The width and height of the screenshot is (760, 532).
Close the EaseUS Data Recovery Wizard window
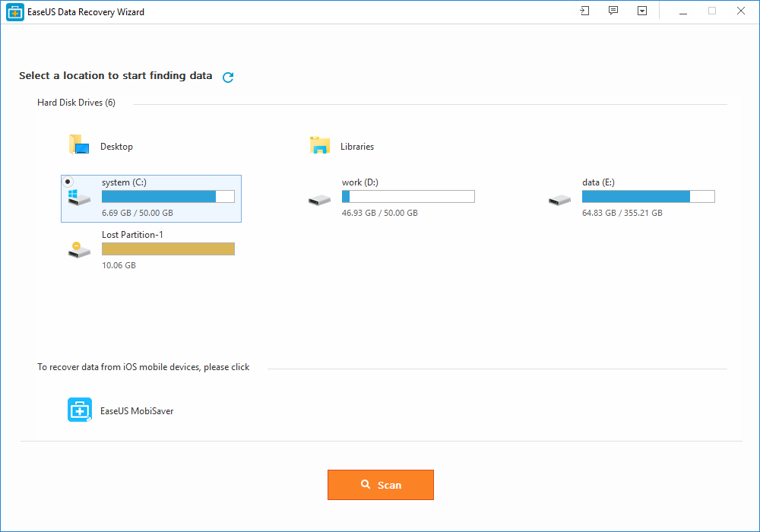coord(740,11)
